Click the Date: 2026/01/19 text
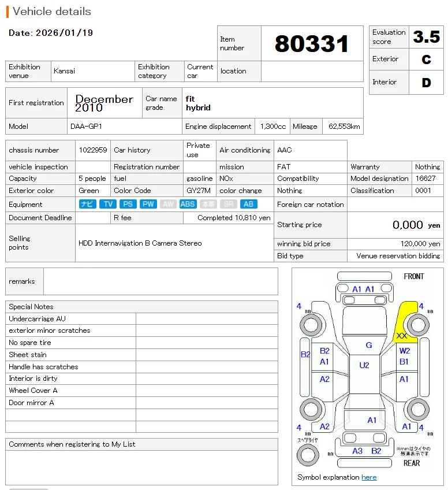Screen dimensions: 448x490 click(x=51, y=33)
